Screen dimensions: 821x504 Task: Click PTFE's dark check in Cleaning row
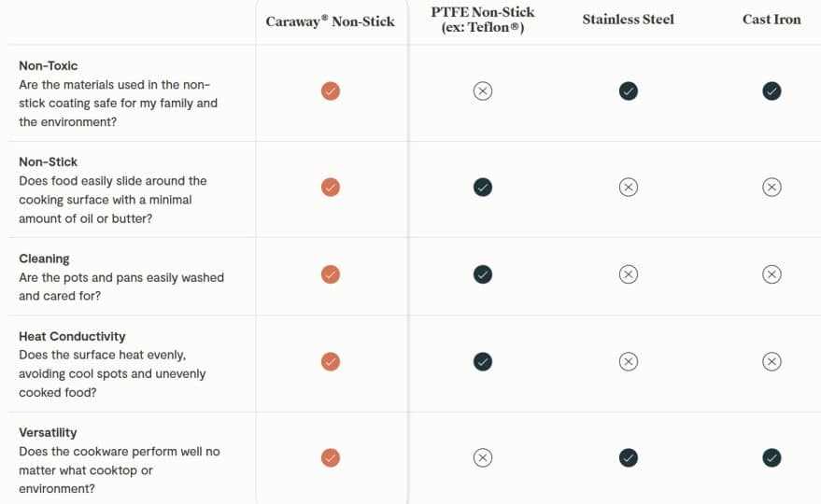click(482, 274)
